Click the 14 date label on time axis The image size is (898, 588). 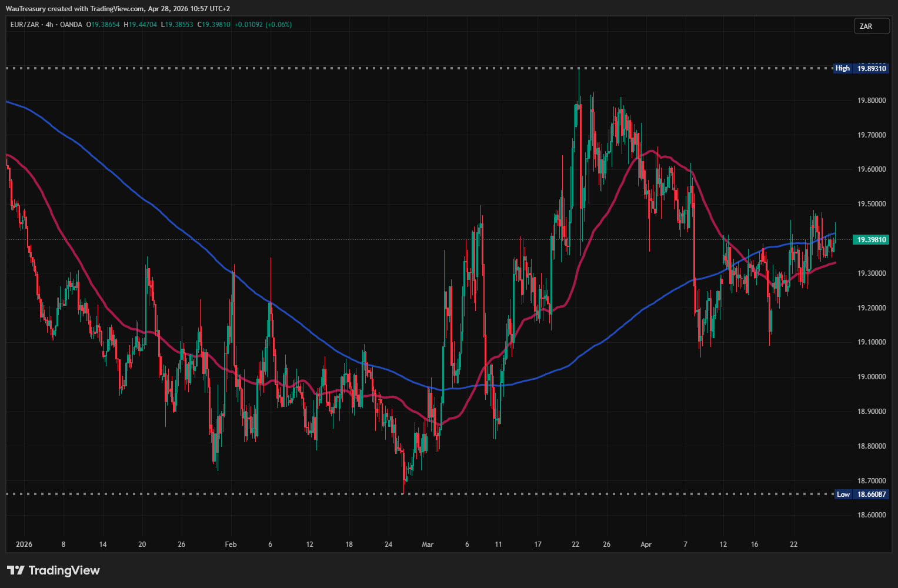pyautogui.click(x=103, y=544)
